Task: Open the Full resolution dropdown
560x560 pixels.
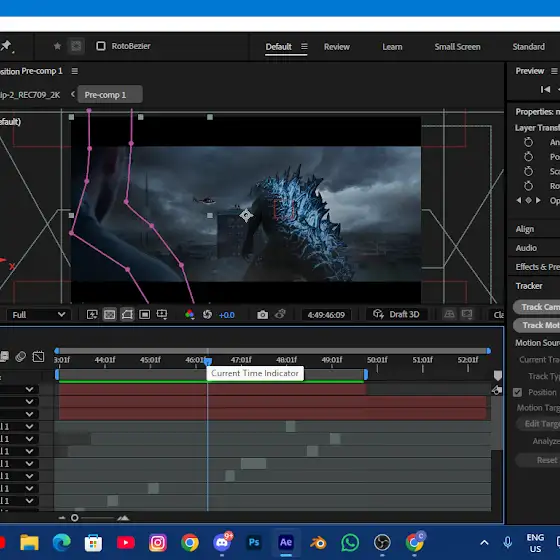Action: pyautogui.click(x=39, y=315)
